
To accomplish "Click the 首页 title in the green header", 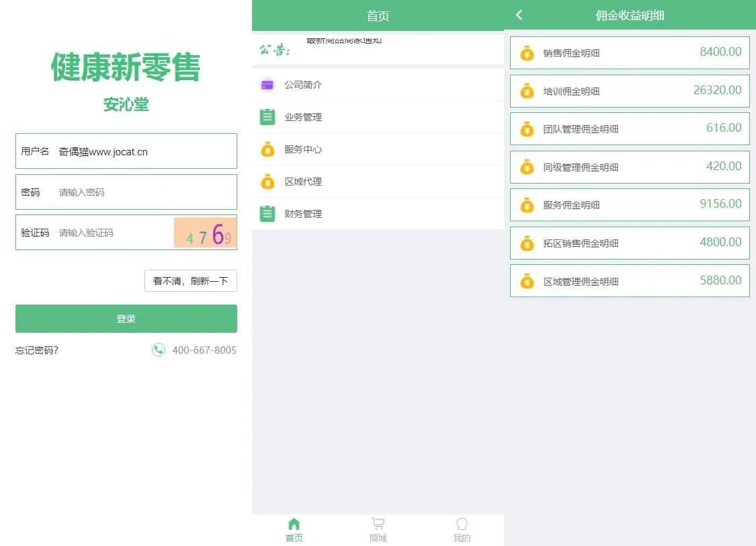I will pos(378,16).
